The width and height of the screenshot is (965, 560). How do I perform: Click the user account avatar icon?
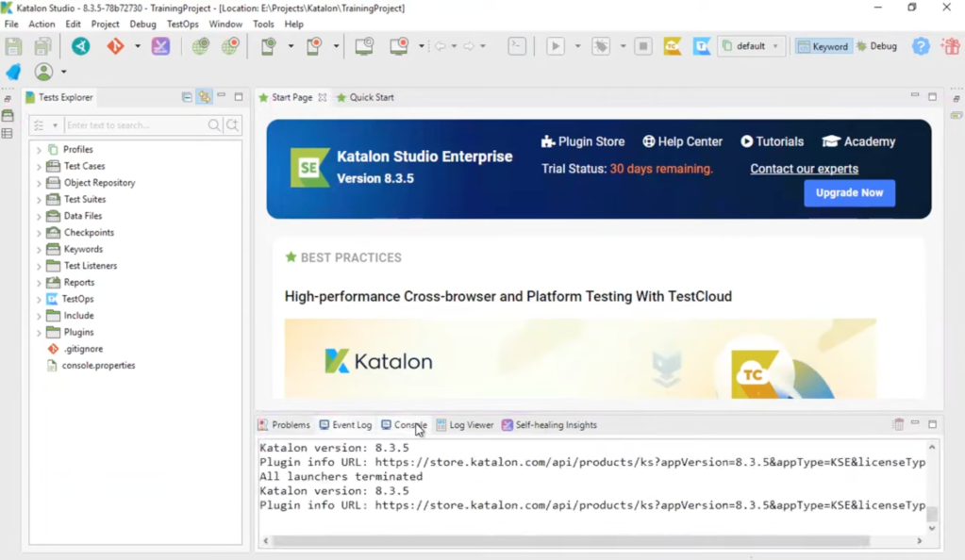(x=43, y=72)
